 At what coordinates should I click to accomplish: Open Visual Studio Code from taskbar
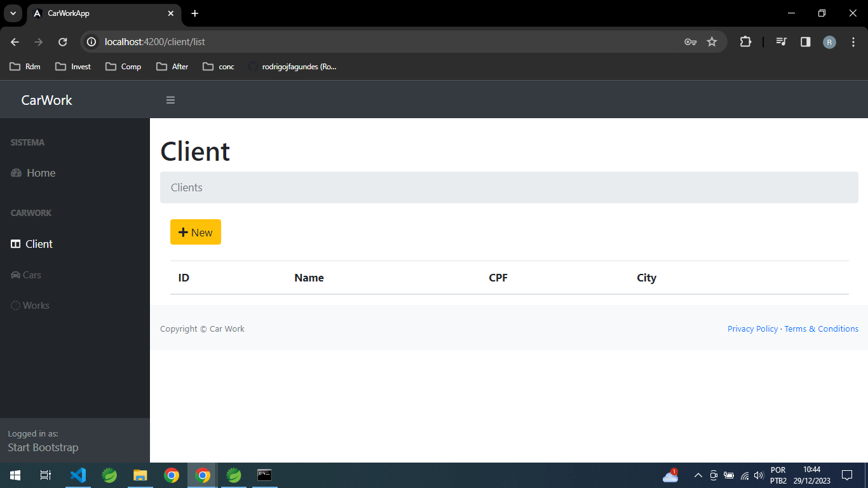click(x=78, y=475)
